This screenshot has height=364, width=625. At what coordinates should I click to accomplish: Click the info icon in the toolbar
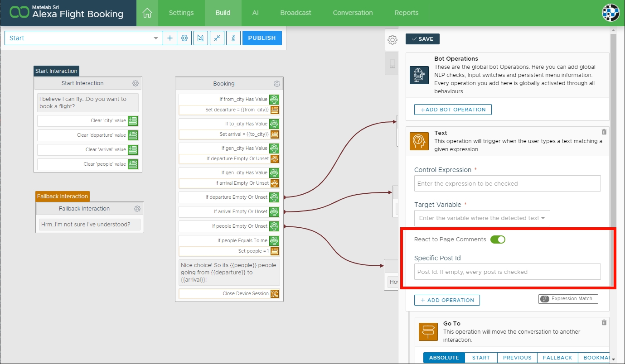pos(233,38)
